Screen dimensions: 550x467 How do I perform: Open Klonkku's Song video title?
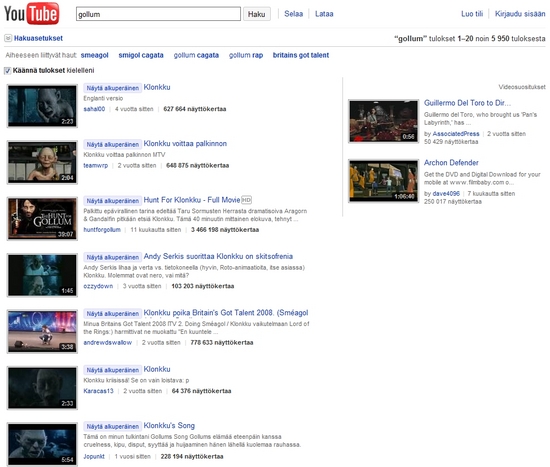pos(169,426)
